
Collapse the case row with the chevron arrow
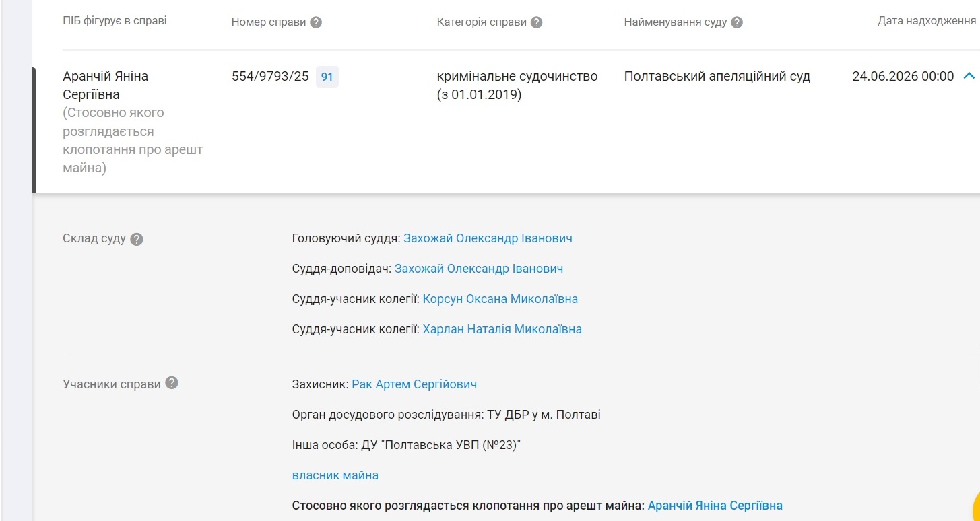click(969, 76)
